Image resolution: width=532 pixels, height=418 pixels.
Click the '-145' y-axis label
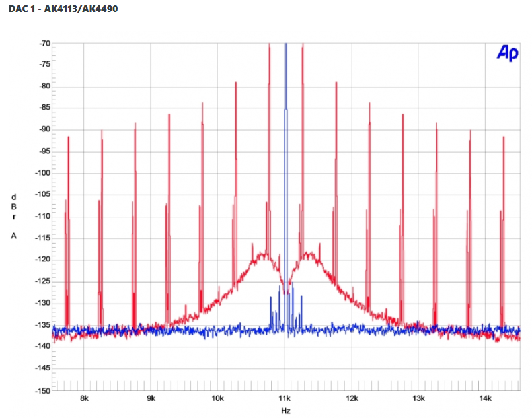(x=43, y=368)
